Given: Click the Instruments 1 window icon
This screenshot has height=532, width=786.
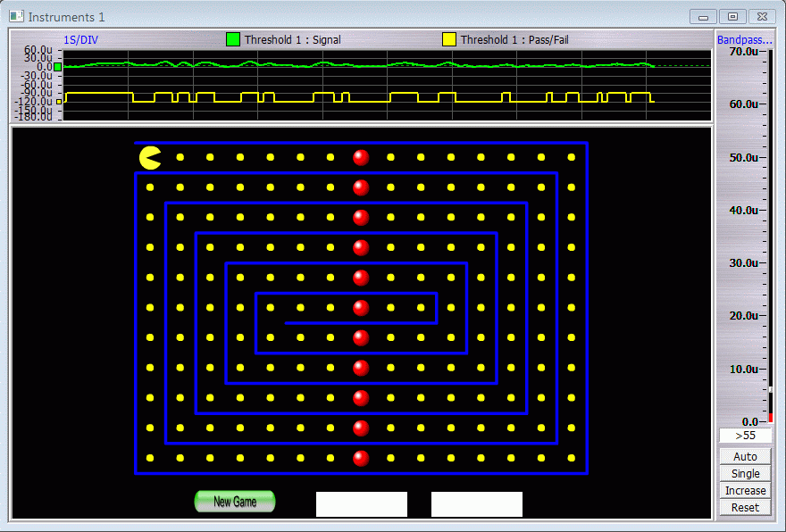Looking at the screenshot, I should (x=17, y=17).
